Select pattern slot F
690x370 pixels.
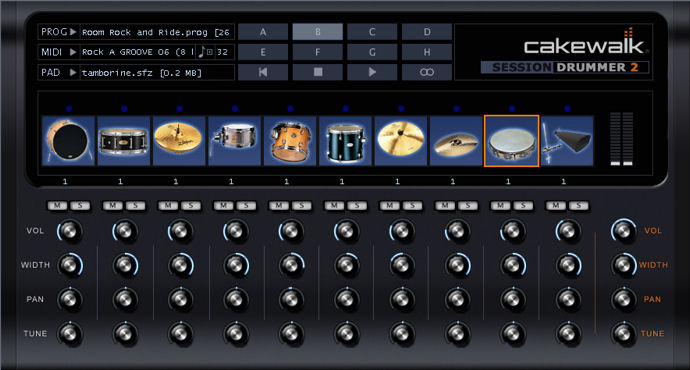click(318, 52)
